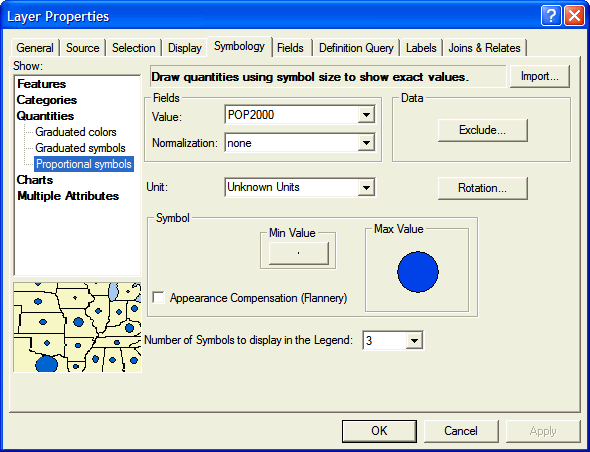The width and height of the screenshot is (590, 452).
Task: Click the Exclude... button
Action: [482, 130]
